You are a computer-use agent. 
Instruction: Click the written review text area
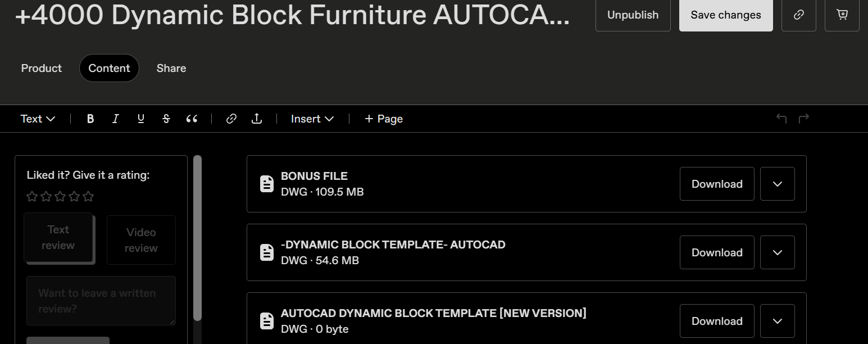coord(101,301)
